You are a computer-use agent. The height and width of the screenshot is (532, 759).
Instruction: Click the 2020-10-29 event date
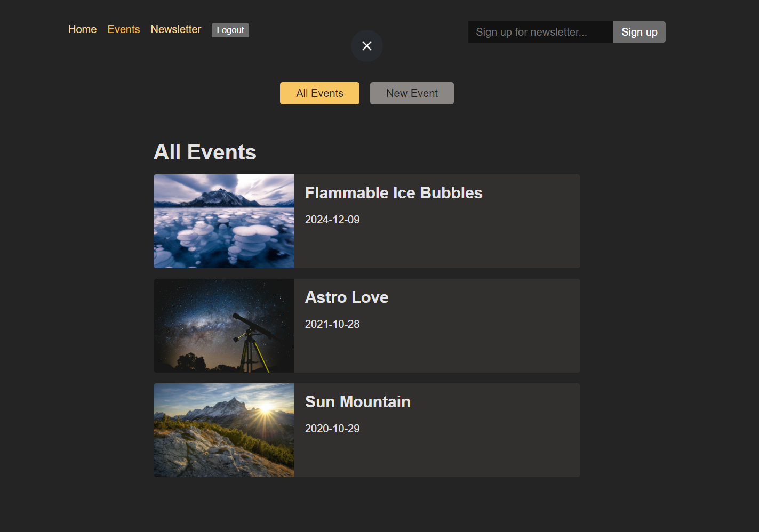pos(332,429)
